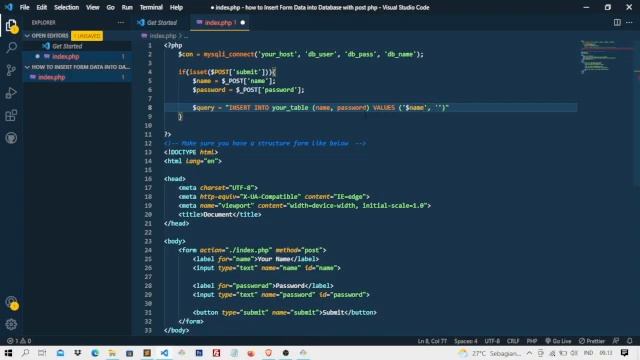The height and width of the screenshot is (360, 640).
Task: Open FileZilla from the taskbar
Action: [216, 353]
